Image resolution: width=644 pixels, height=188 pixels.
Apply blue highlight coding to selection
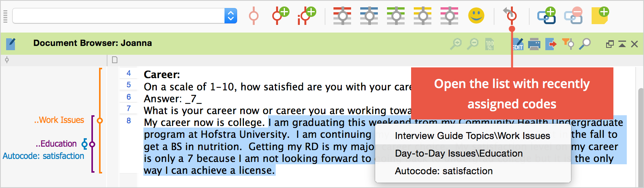369,16
